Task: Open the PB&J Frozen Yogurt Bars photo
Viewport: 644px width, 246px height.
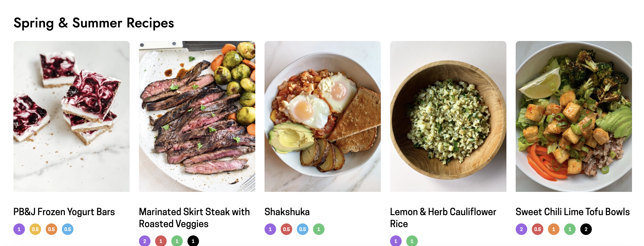Action: coord(72,116)
